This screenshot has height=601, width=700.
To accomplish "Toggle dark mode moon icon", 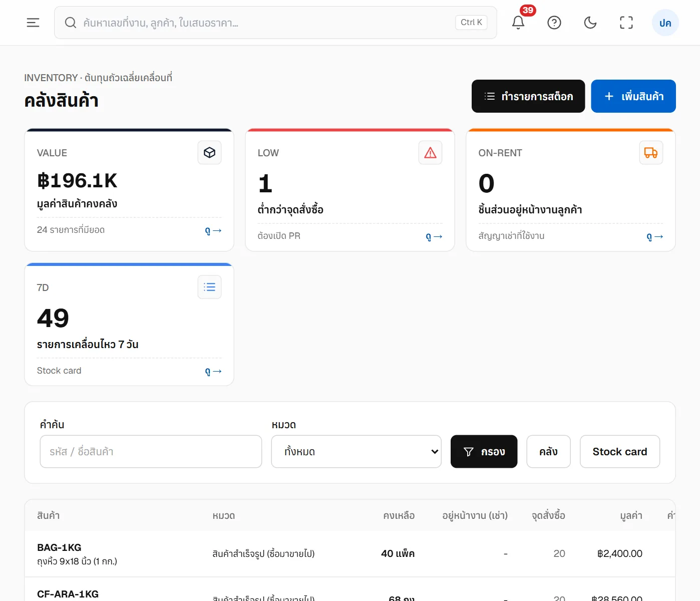I will tap(590, 23).
